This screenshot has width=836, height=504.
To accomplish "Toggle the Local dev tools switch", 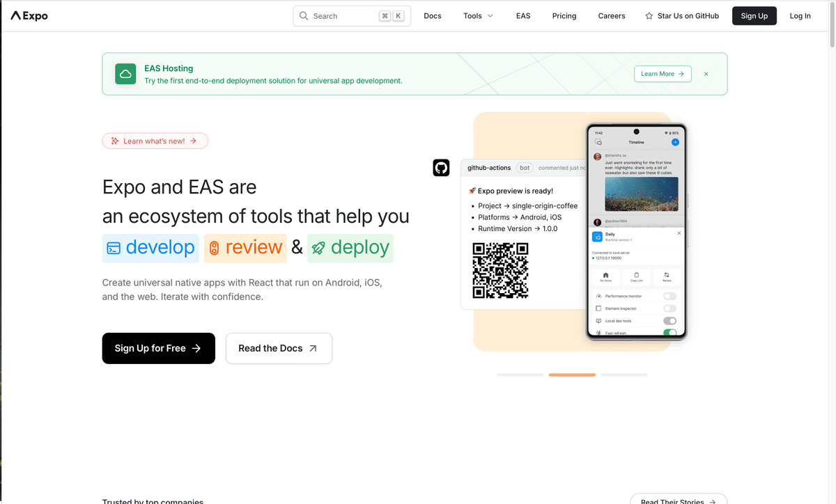I will [669, 321].
